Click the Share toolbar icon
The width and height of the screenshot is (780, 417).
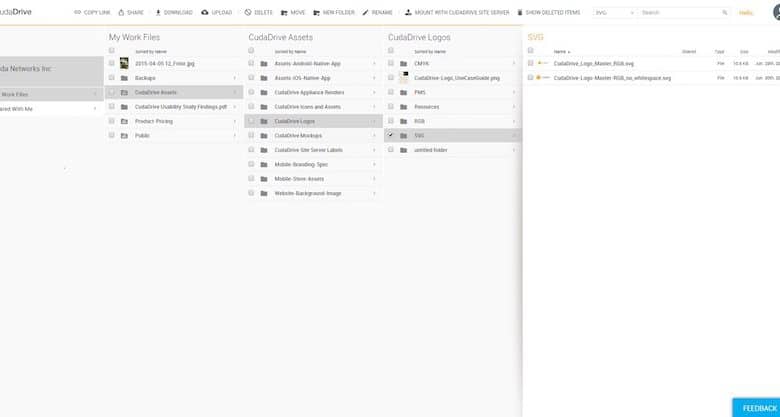[121, 12]
